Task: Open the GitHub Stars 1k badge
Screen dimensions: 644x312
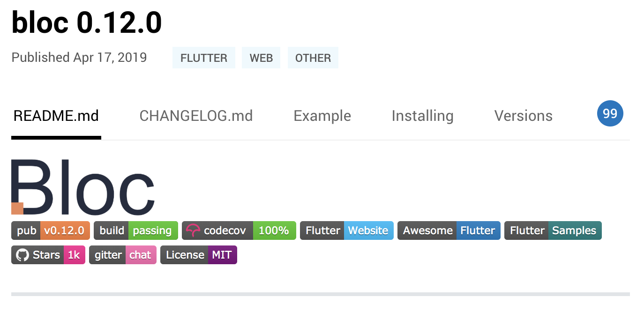Action: [48, 255]
